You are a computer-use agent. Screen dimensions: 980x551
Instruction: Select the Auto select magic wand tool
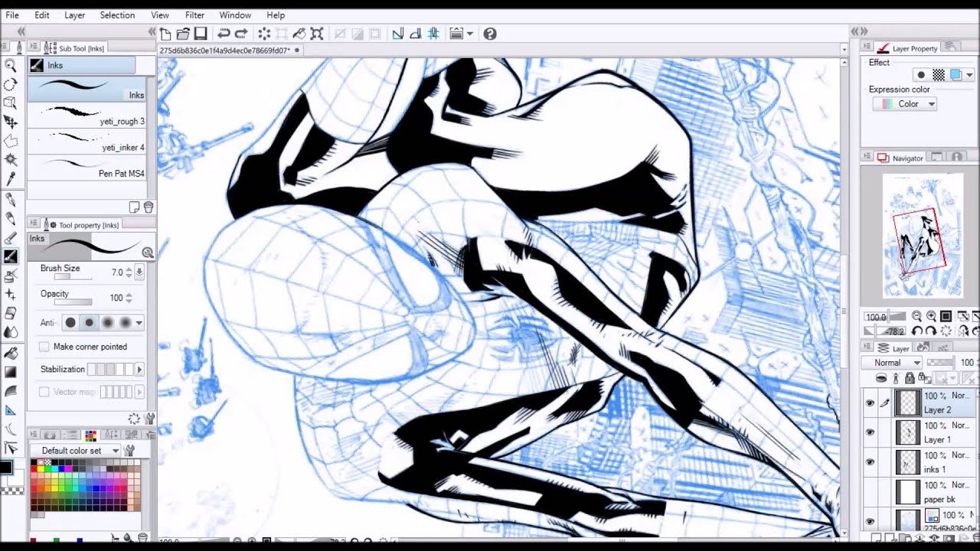click(11, 160)
